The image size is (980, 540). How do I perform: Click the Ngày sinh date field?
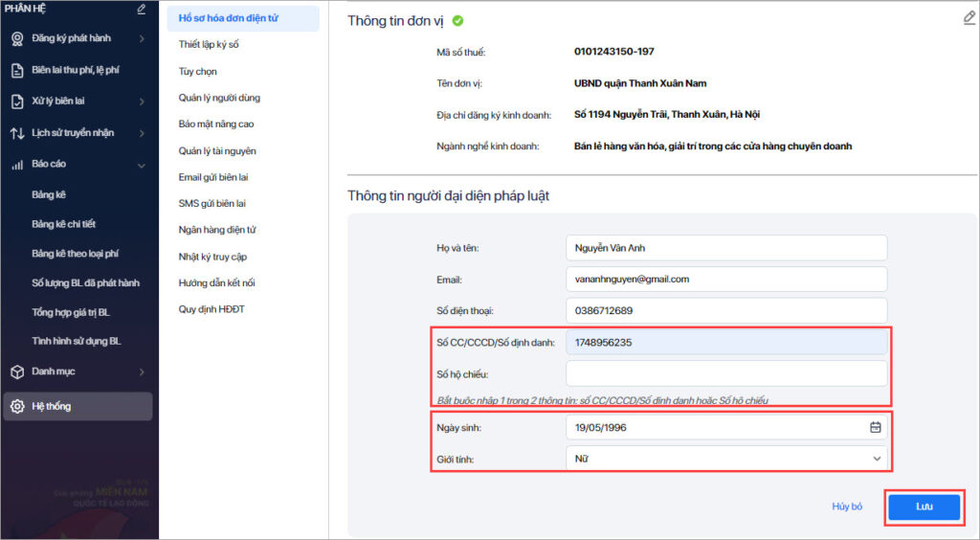tap(726, 427)
